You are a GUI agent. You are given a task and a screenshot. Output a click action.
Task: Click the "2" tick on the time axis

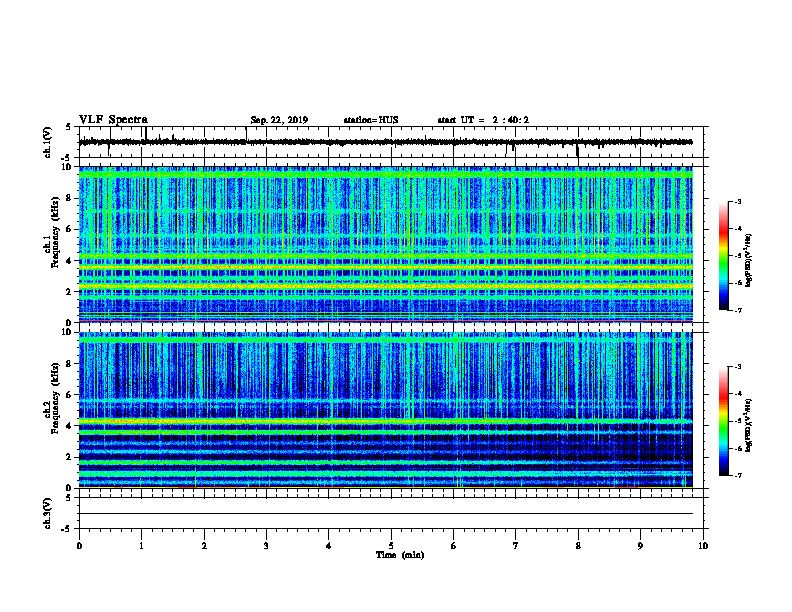204,546
